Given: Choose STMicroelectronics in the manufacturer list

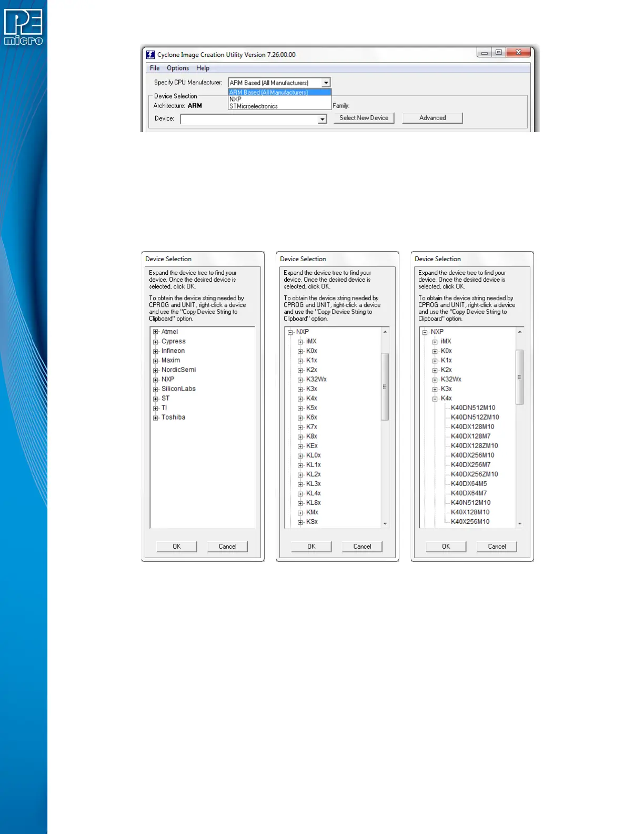Looking at the screenshot, I should click(x=280, y=106).
